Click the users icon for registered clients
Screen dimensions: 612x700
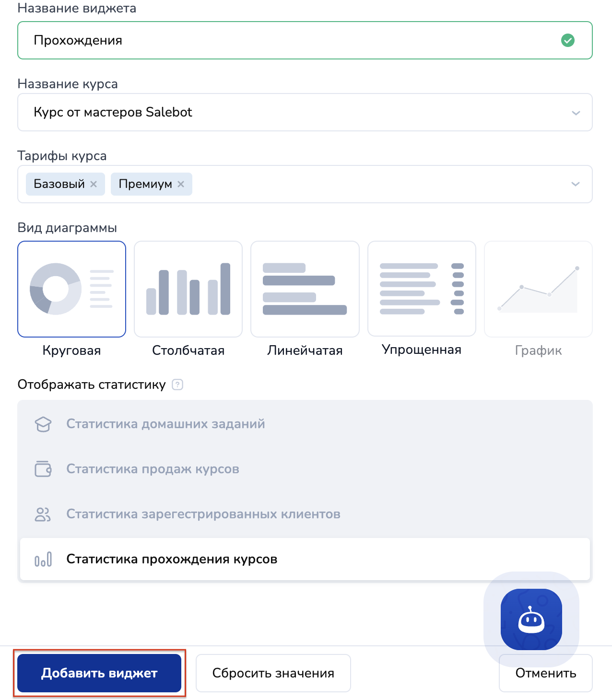[x=43, y=514]
